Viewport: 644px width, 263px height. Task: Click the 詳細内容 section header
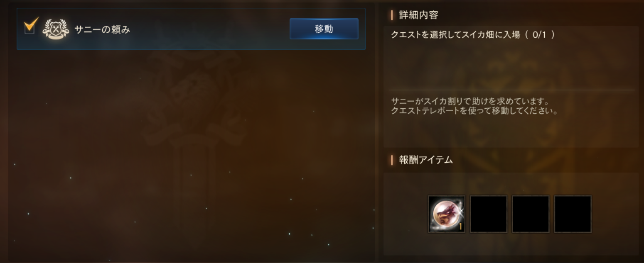[x=418, y=15]
